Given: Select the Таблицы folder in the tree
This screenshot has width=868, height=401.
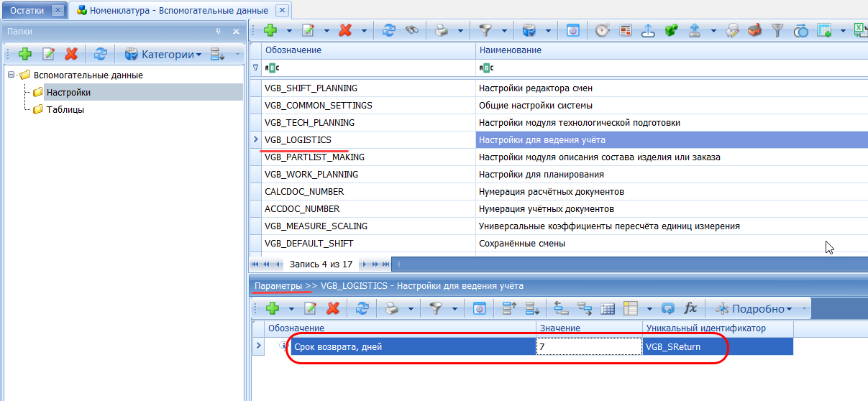Looking at the screenshot, I should coord(65,109).
